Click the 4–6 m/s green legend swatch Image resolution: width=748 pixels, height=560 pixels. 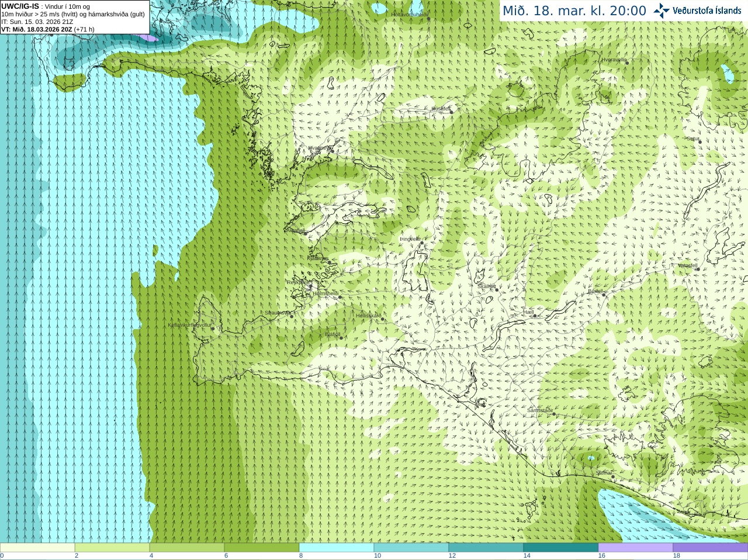(187, 548)
